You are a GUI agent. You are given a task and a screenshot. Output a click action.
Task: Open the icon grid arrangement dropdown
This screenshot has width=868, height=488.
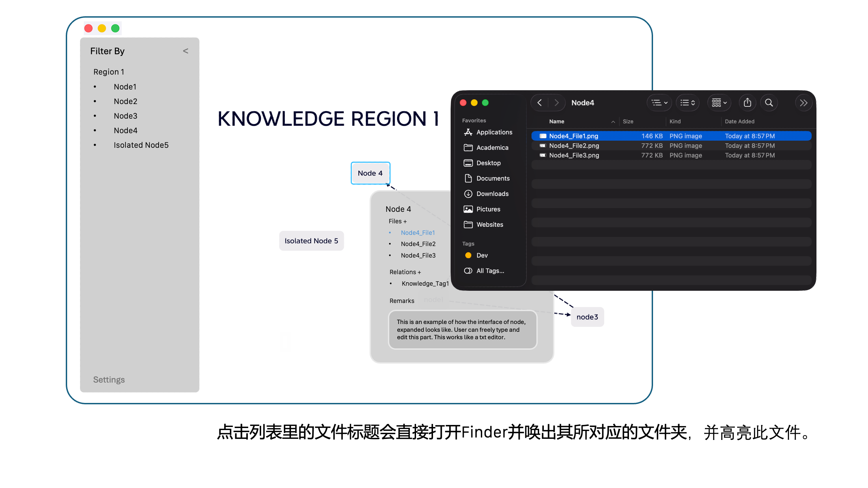pyautogui.click(x=719, y=103)
